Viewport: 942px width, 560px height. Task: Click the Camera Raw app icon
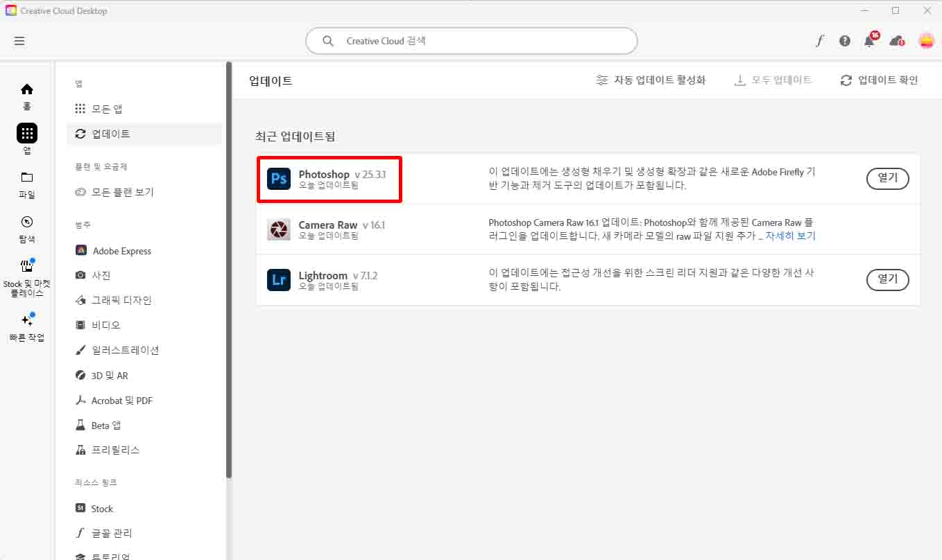pos(279,229)
